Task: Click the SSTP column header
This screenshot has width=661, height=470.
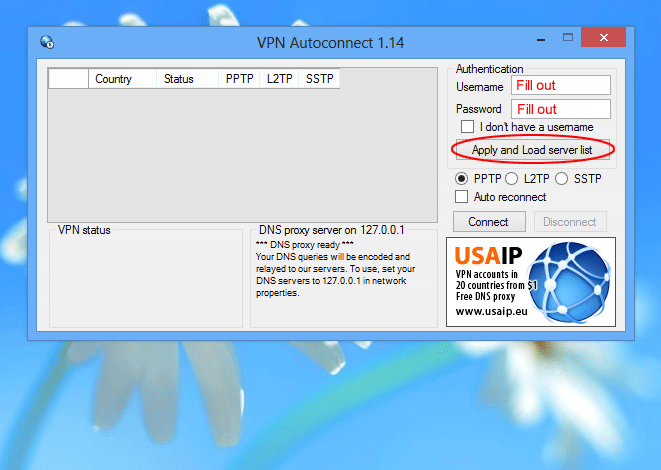Action: coord(319,79)
